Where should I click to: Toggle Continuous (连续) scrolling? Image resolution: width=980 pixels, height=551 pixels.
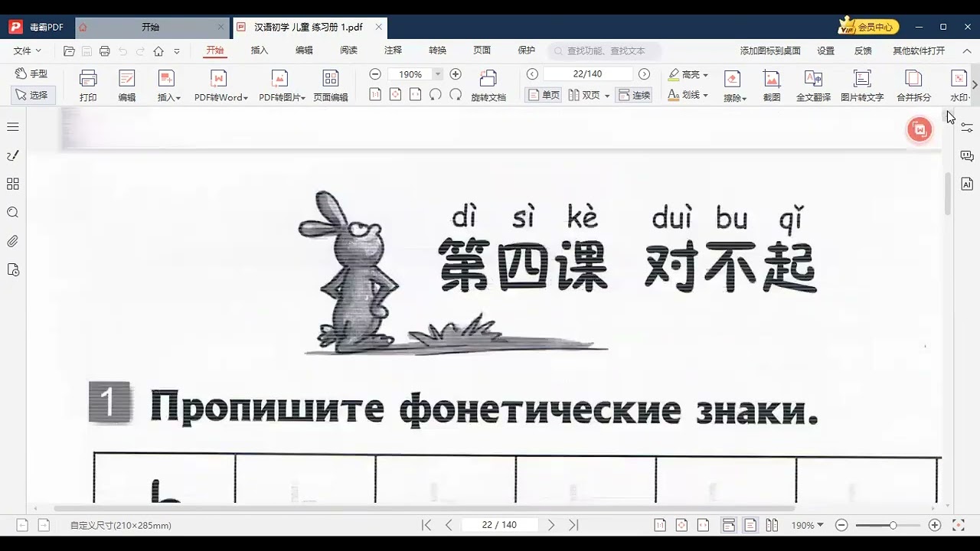pos(634,95)
